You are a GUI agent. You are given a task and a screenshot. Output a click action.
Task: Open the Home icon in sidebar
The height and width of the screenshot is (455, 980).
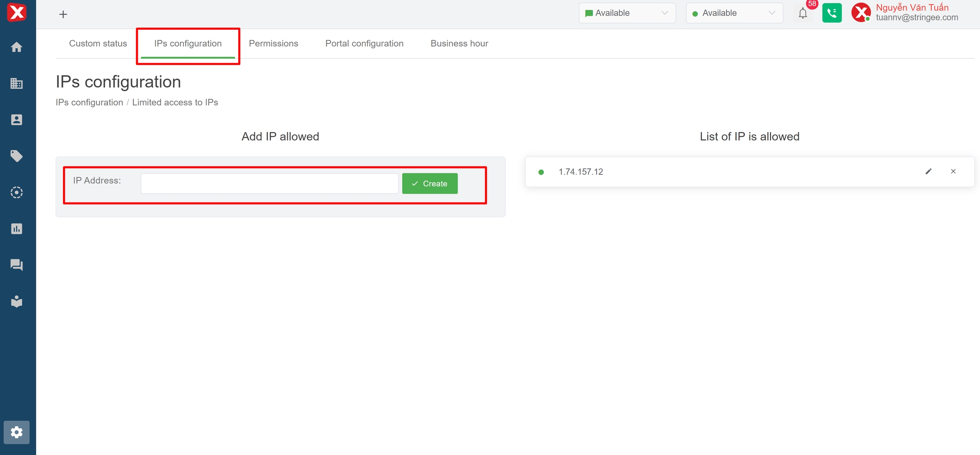17,47
